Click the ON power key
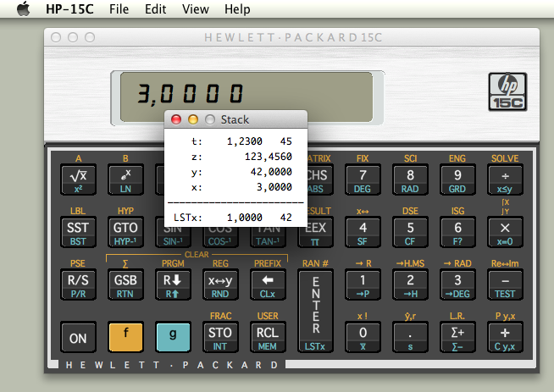This screenshot has width=554, height=392. coord(78,337)
